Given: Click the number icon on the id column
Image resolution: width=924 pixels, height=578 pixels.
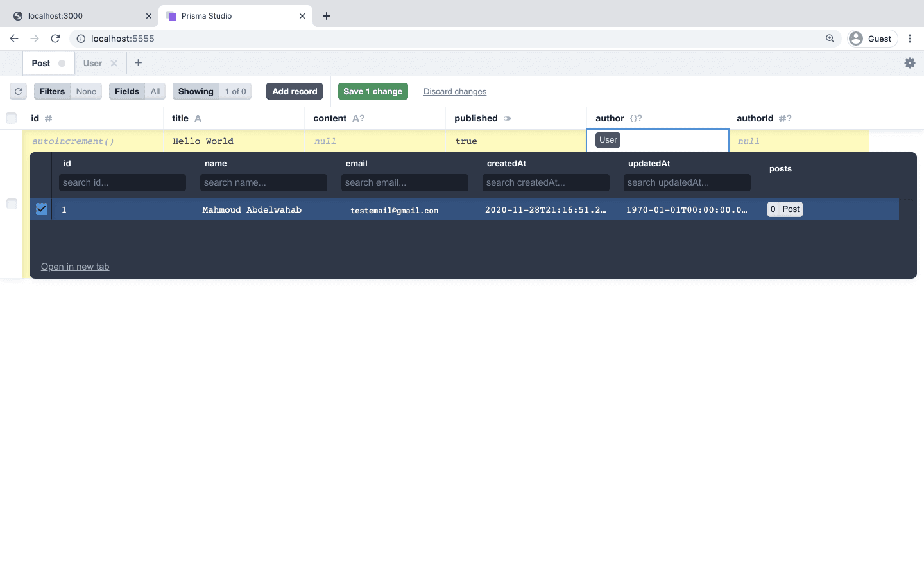Looking at the screenshot, I should coord(49,118).
